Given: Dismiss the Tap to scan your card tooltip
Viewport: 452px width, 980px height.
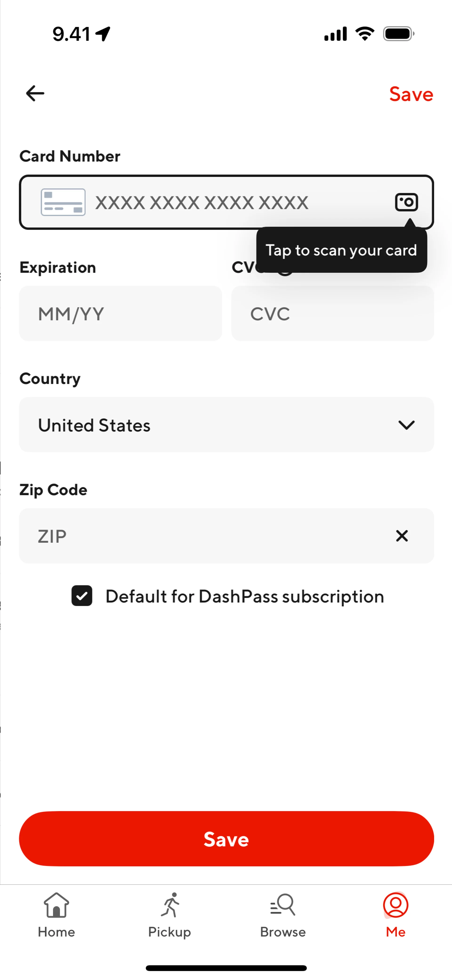Looking at the screenshot, I should pos(341,250).
